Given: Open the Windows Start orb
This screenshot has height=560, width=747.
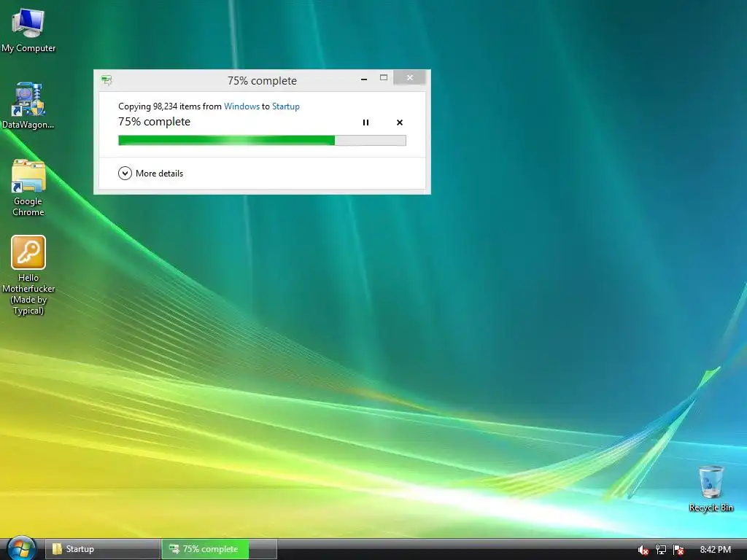Looking at the screenshot, I should click(21, 548).
